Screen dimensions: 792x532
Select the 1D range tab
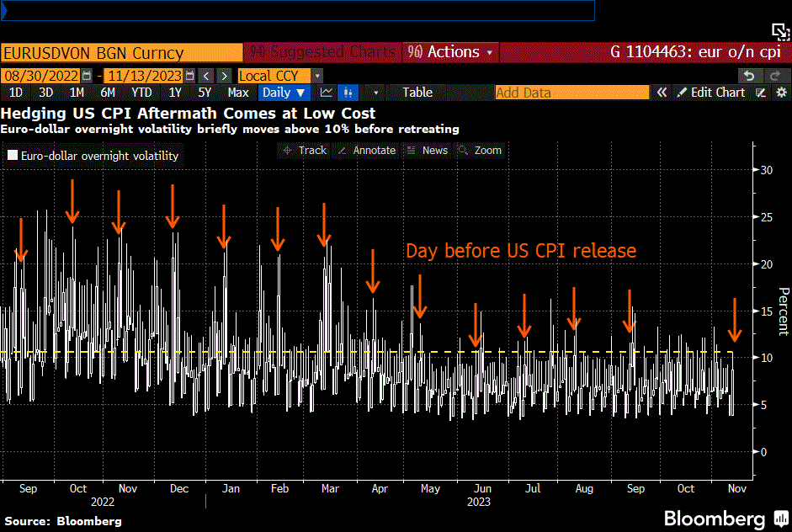click(16, 93)
